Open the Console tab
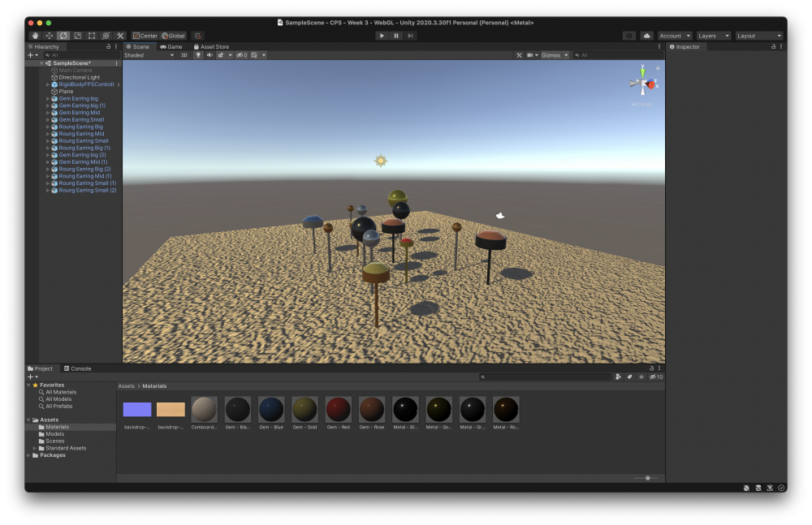 [78, 368]
